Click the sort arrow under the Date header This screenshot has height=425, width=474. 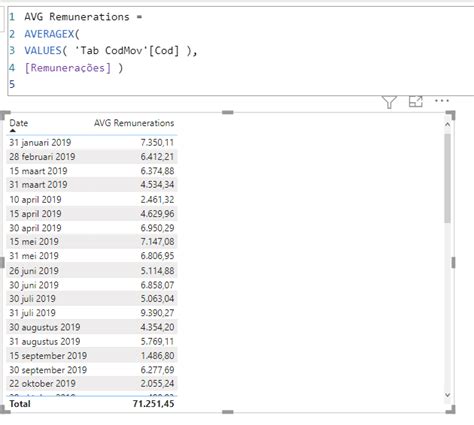coord(13,130)
